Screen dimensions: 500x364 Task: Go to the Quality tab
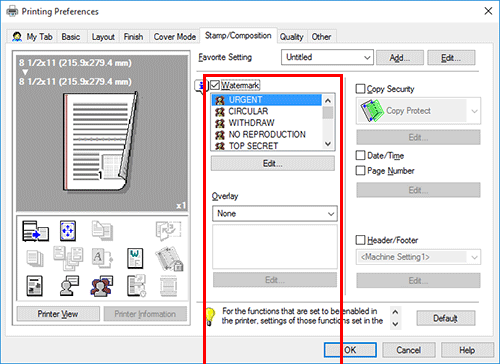[292, 37]
